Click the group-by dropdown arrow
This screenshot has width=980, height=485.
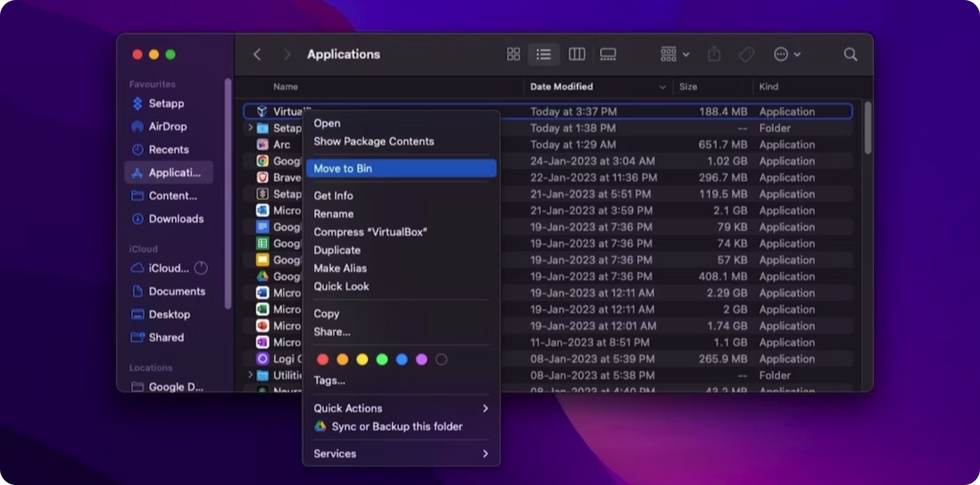685,54
